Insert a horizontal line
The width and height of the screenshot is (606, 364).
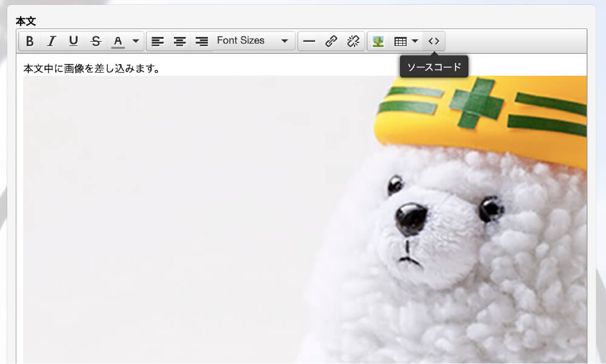pos(309,41)
